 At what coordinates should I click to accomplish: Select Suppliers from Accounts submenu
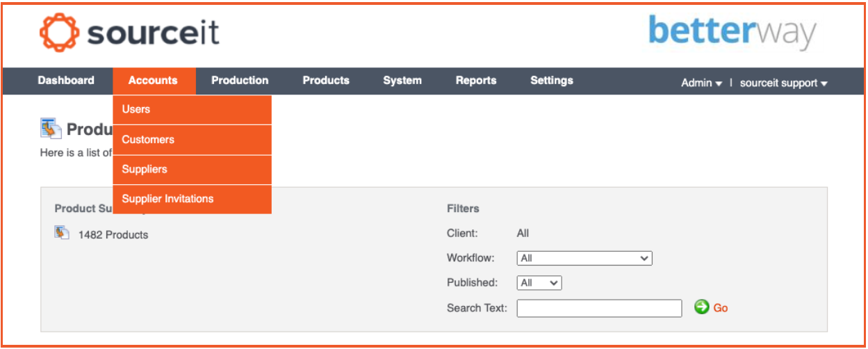pyautogui.click(x=192, y=170)
